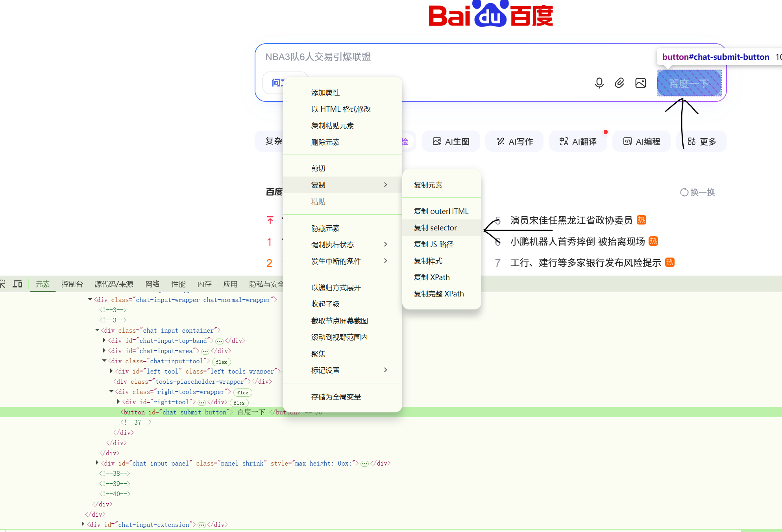
Task: Open the AI生图 tool
Action: 451,142
